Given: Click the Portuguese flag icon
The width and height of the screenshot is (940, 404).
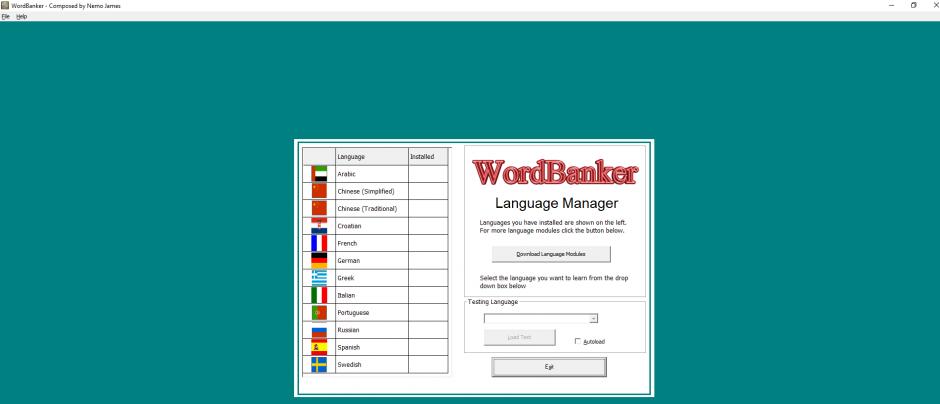Looking at the screenshot, I should [319, 313].
